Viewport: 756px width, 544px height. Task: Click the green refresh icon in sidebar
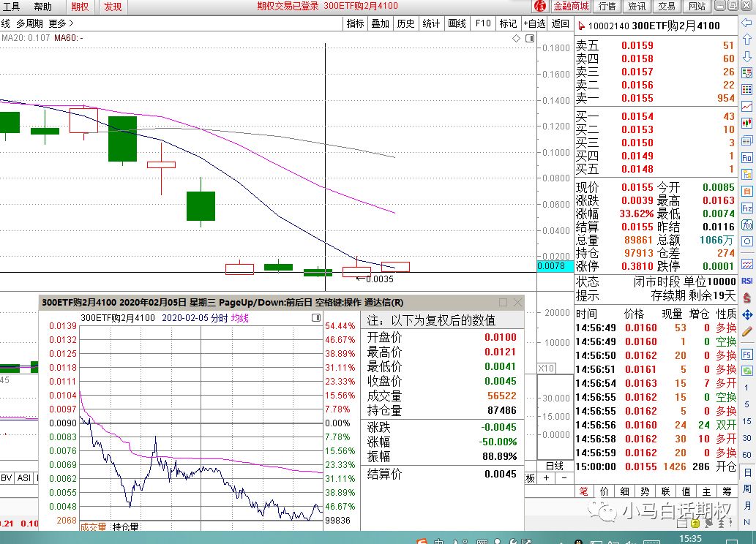pyautogui.click(x=746, y=371)
